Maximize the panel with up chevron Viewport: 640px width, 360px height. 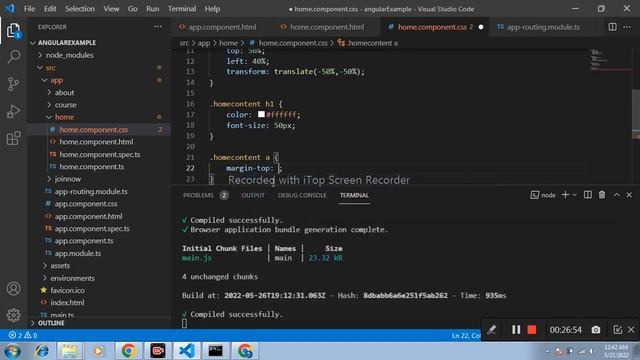[616, 195]
